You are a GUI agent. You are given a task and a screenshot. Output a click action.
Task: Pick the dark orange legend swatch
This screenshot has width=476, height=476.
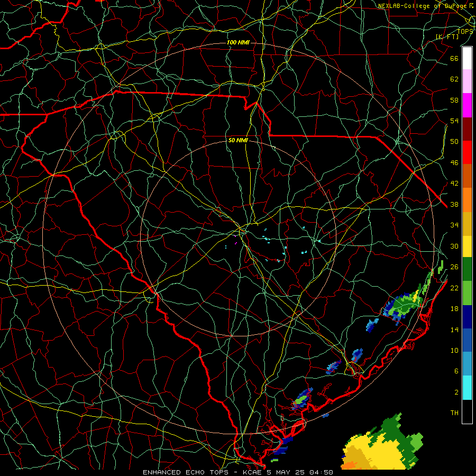(x=467, y=176)
